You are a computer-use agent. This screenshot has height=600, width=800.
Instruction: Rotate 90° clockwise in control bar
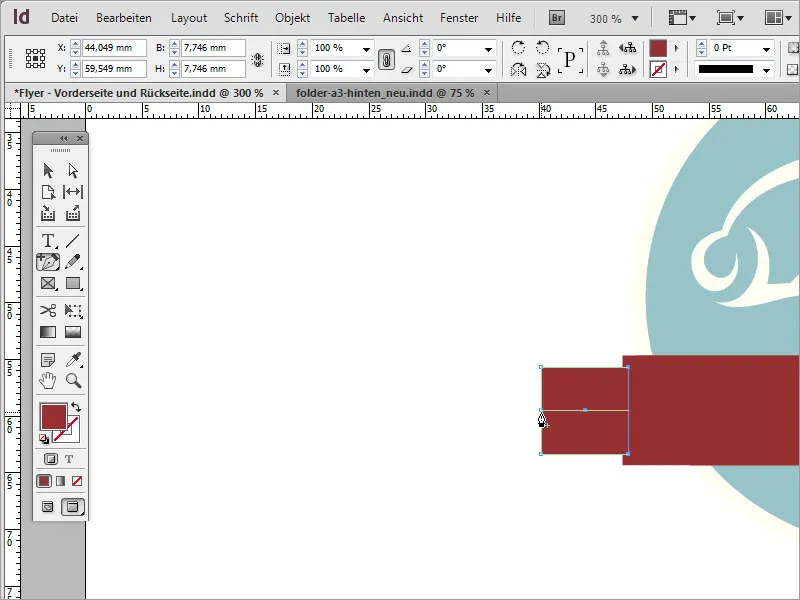518,48
